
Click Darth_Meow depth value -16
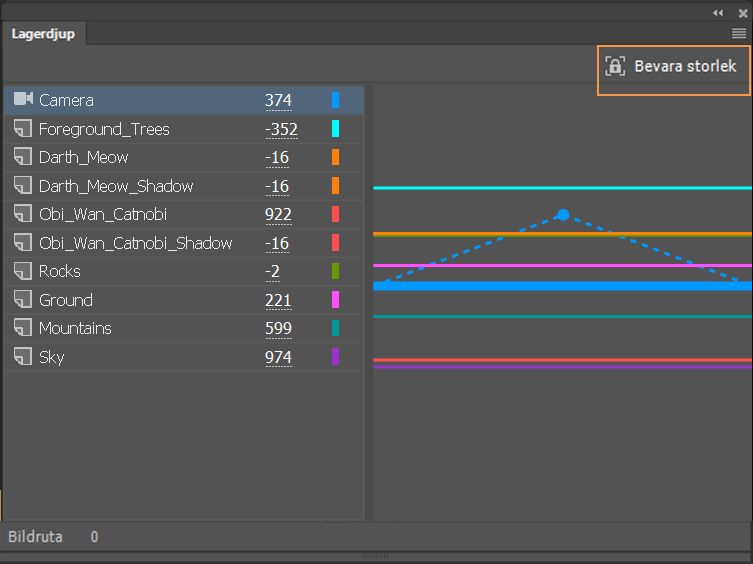[x=277, y=158]
